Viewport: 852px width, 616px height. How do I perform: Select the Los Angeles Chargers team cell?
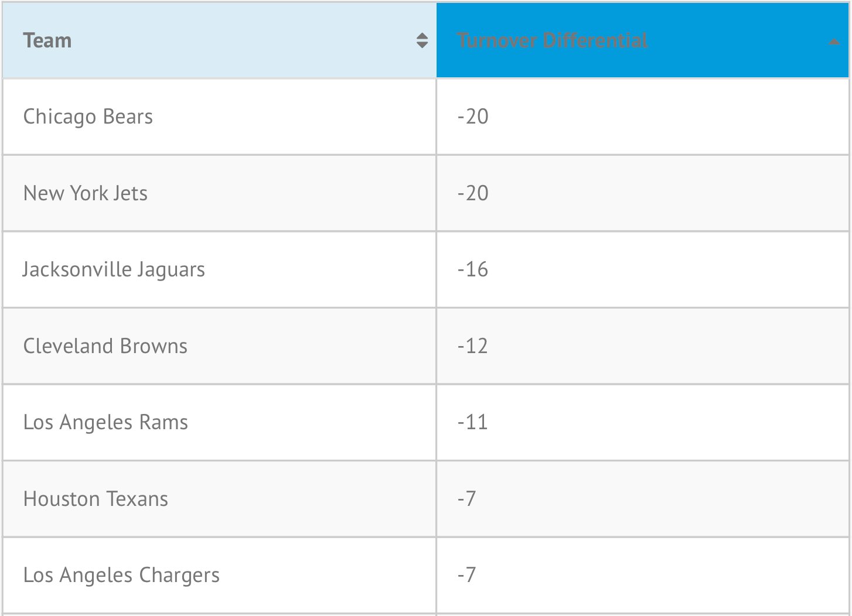[121, 575]
